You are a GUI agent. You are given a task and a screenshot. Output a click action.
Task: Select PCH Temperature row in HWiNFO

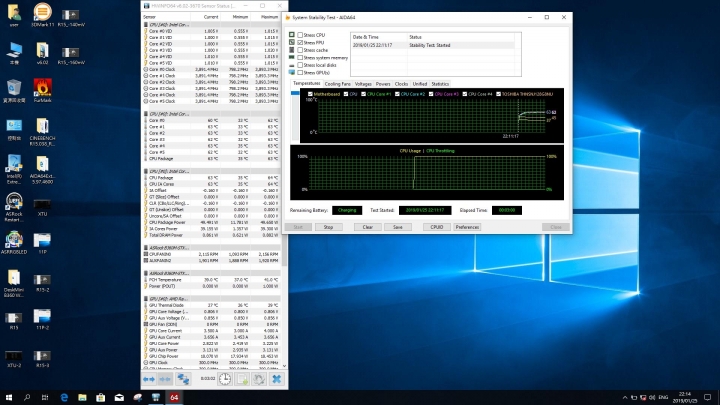[211, 280]
